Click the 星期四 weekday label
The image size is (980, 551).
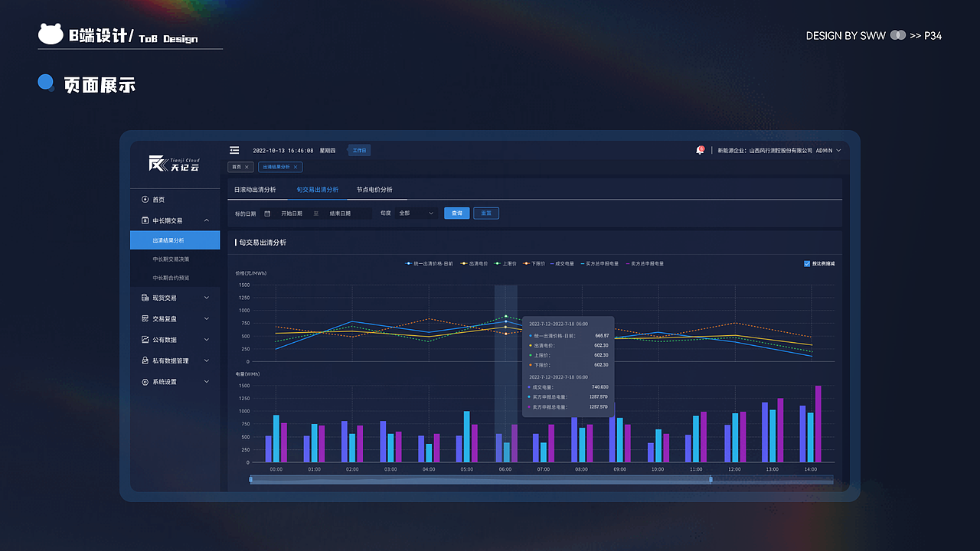[x=328, y=151]
